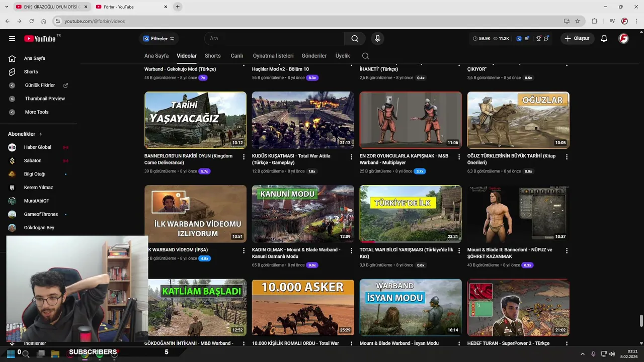
Task: Click the search magnifier button
Action: 355,39
